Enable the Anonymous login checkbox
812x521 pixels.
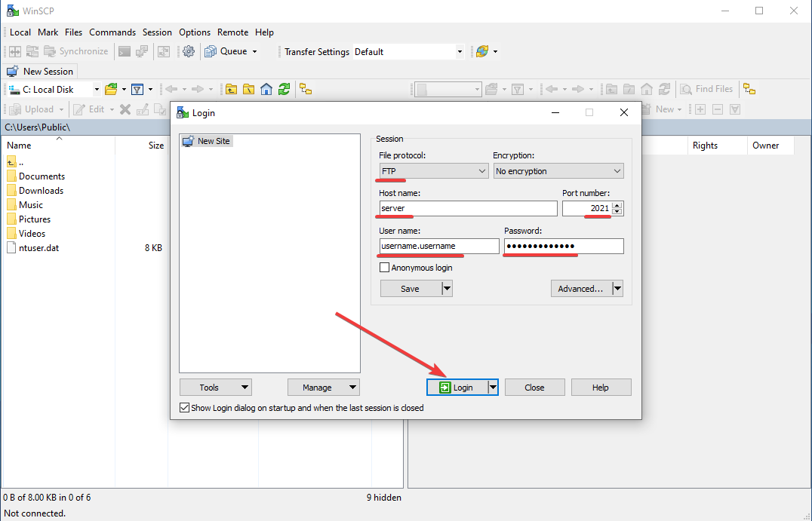[385, 268]
